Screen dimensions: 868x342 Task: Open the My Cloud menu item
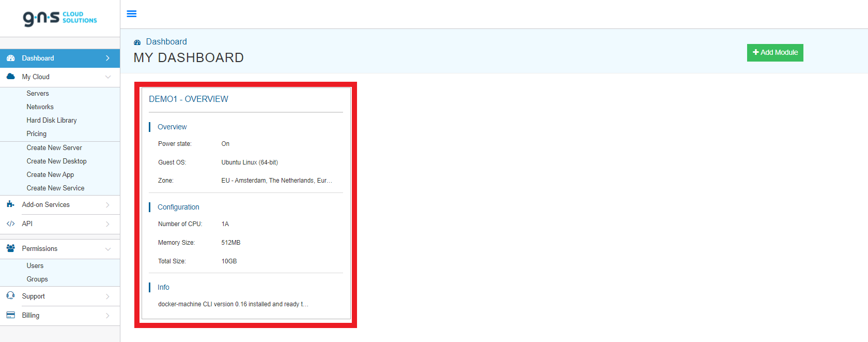(60, 77)
